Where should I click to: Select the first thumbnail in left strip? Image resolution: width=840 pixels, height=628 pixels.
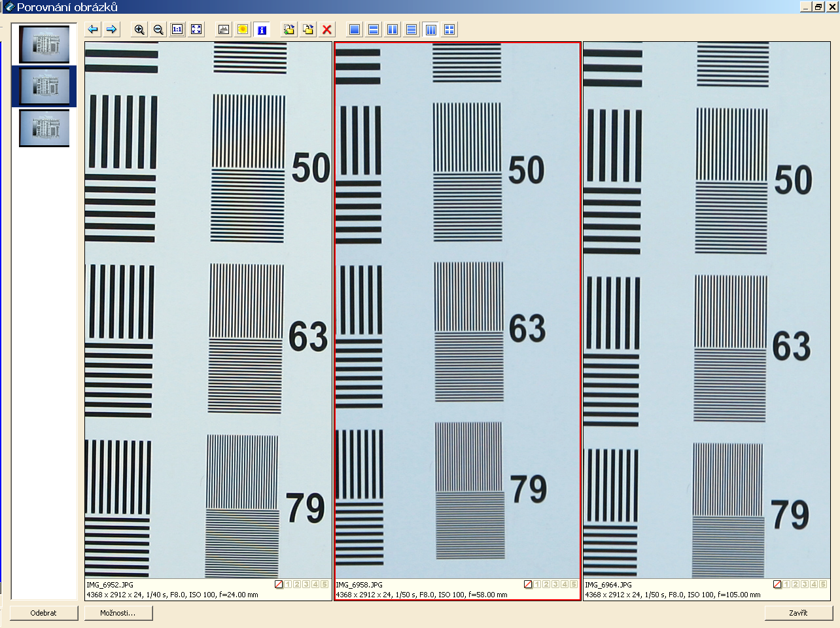point(44,44)
